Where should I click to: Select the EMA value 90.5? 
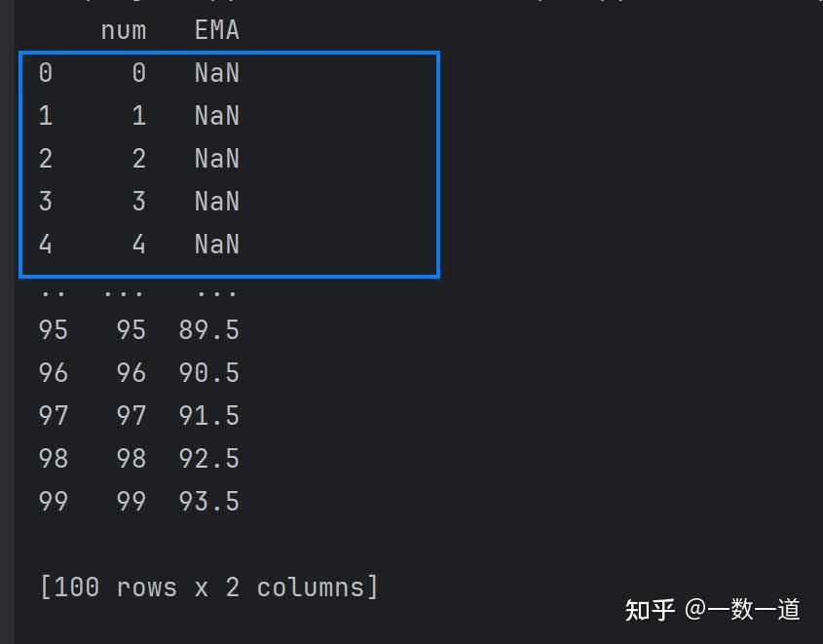tap(208, 373)
